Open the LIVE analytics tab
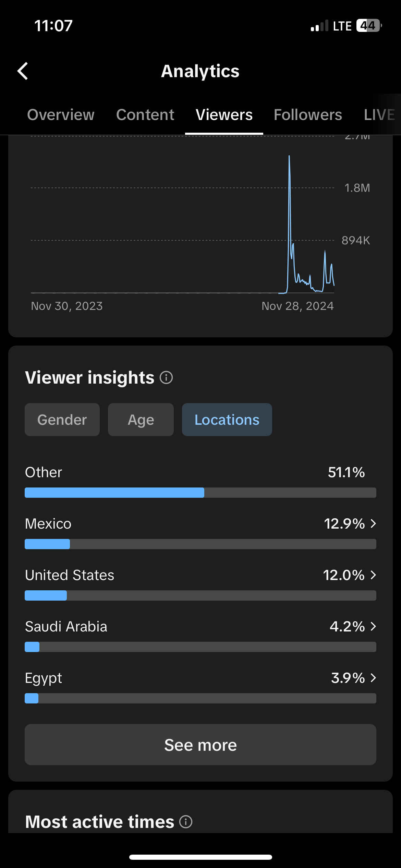Screen dimensions: 401x868 (379, 114)
